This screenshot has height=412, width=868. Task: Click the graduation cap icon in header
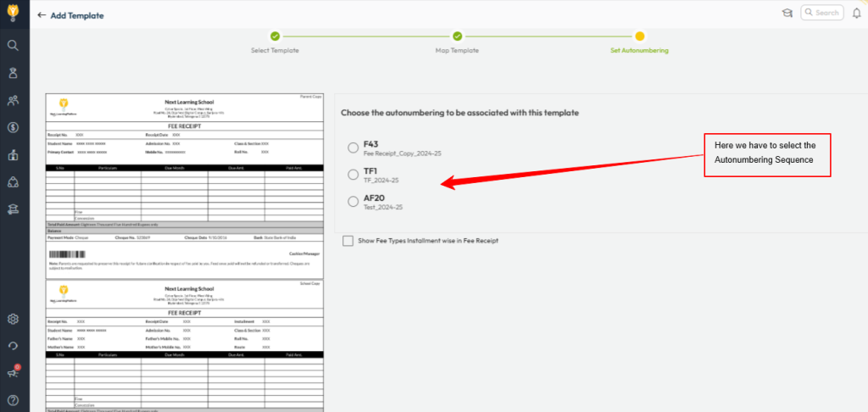tap(787, 13)
